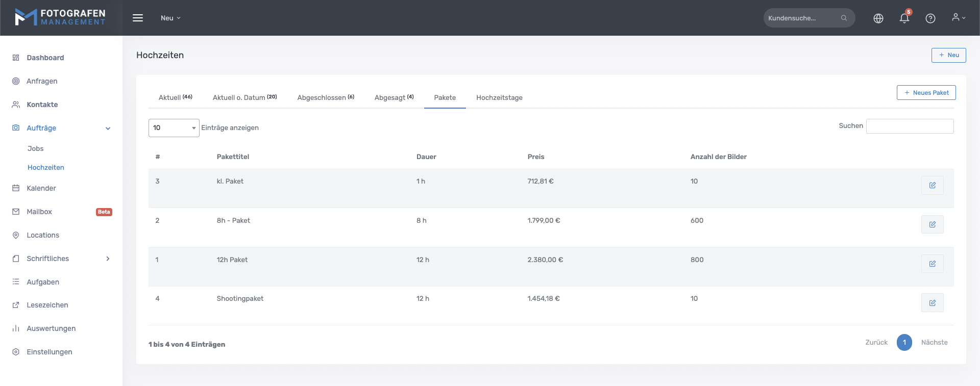Switch to the Abgeschlossen tab
This screenshot has height=386, width=980.
click(326, 97)
